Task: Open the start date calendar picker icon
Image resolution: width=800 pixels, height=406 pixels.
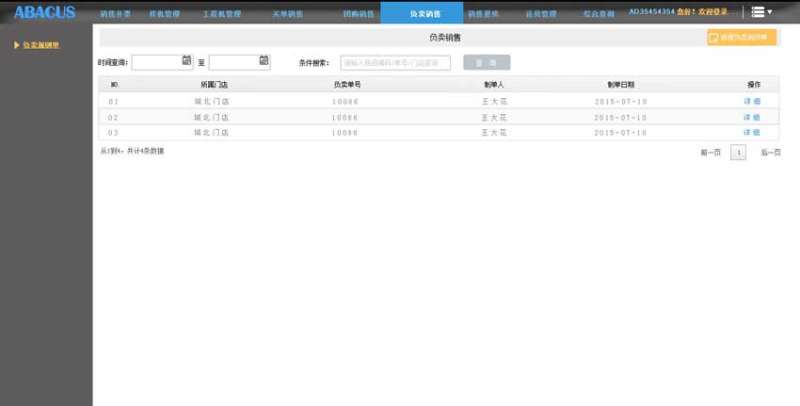Action: point(186,61)
